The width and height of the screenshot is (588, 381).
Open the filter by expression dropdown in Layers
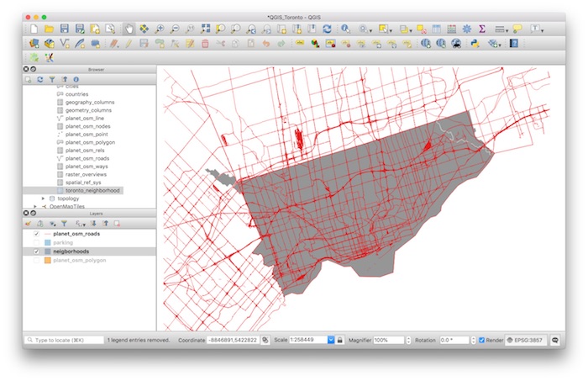pyautogui.click(x=81, y=224)
